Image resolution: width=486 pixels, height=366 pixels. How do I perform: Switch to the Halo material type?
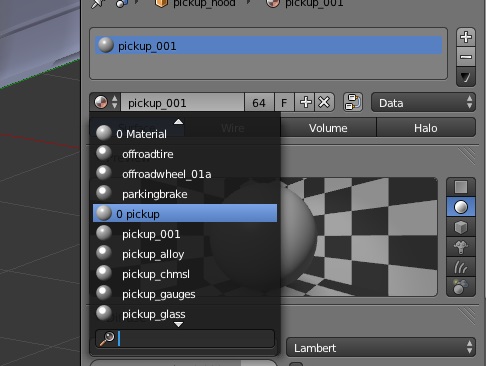pyautogui.click(x=426, y=128)
